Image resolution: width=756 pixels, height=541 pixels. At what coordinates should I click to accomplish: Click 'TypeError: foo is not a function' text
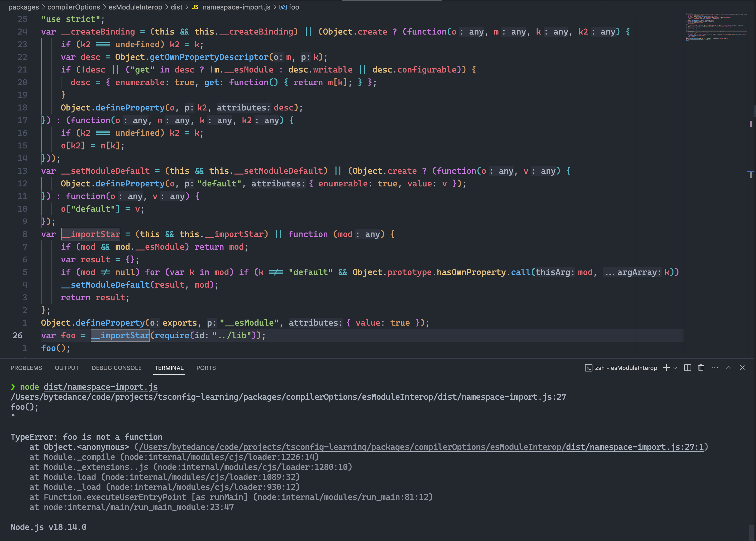86,437
